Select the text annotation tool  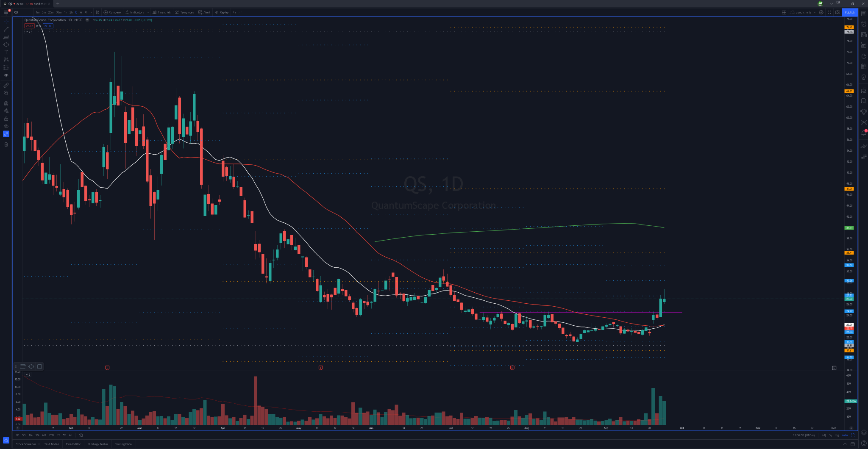pyautogui.click(x=6, y=52)
